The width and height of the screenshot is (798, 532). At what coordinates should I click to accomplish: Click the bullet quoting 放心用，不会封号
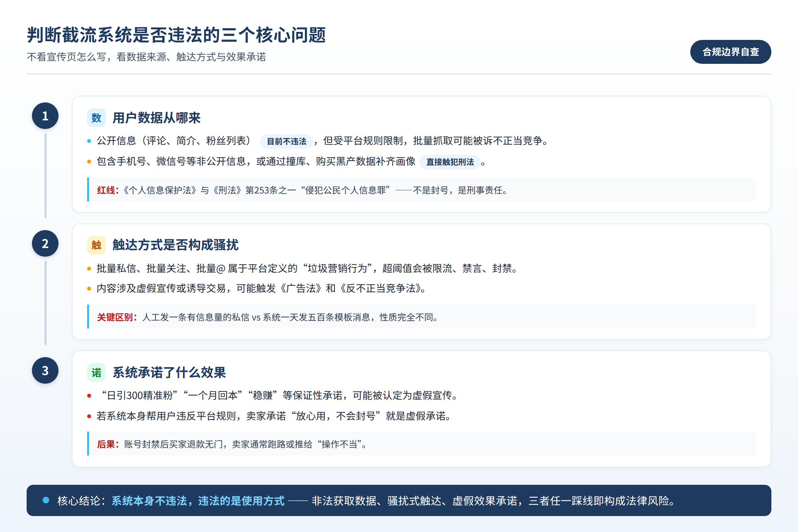click(270, 416)
